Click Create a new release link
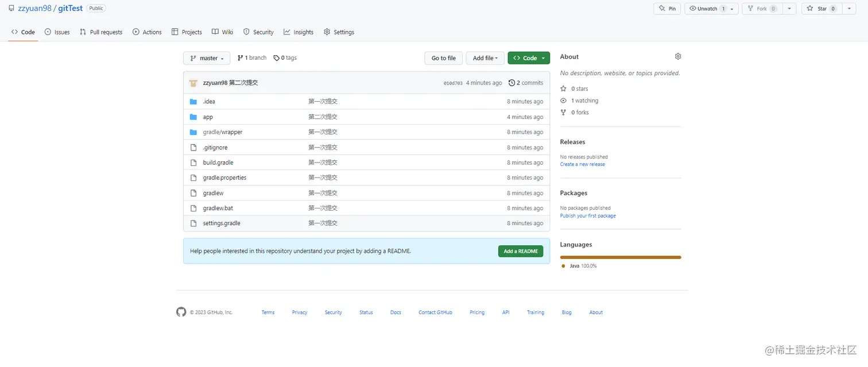Viewport: 868px width, 367px height. (582, 164)
